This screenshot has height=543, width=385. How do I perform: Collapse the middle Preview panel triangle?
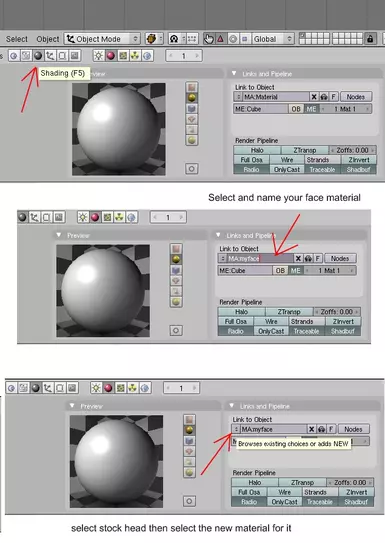tap(59, 235)
